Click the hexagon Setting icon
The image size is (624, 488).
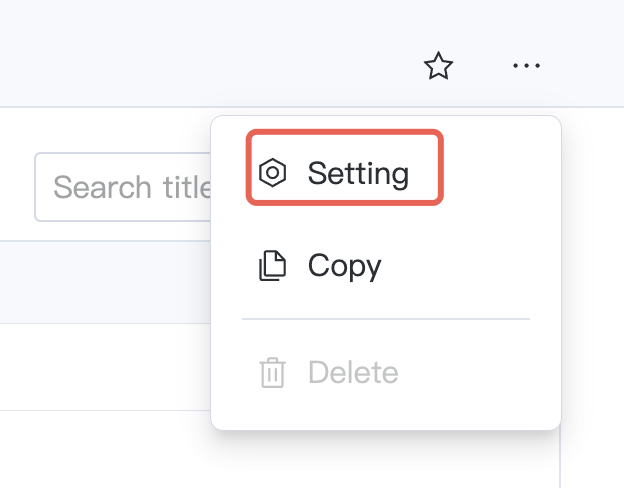(x=272, y=173)
